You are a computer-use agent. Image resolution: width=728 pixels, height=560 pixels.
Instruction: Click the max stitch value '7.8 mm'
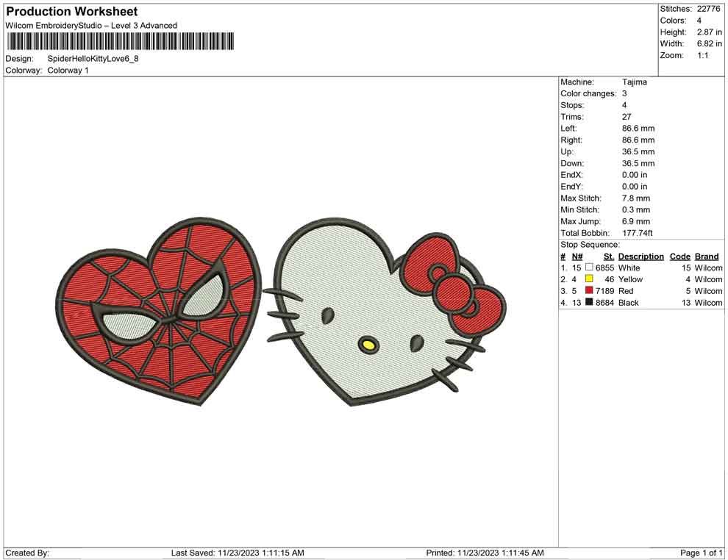(636, 198)
